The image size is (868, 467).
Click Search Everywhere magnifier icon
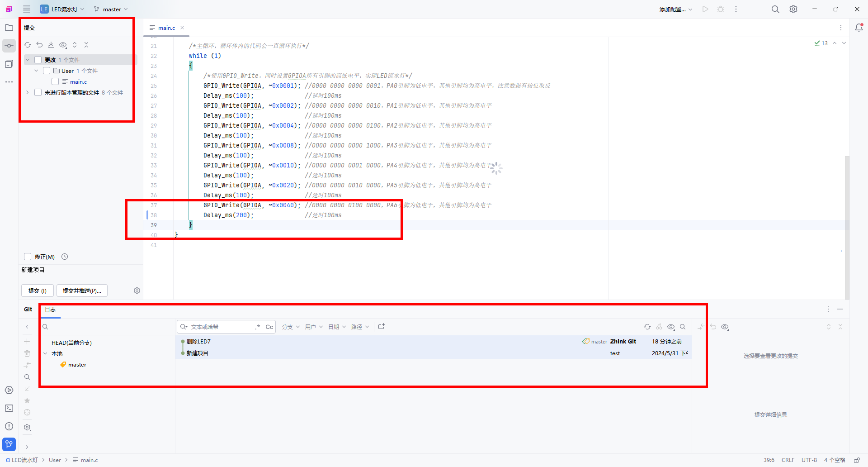(775, 9)
